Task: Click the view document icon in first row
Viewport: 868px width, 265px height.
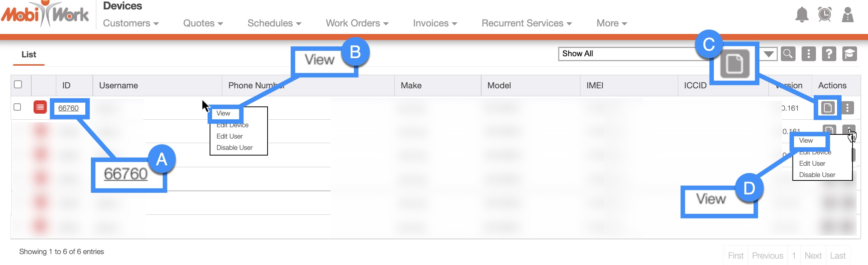Action: [x=827, y=108]
